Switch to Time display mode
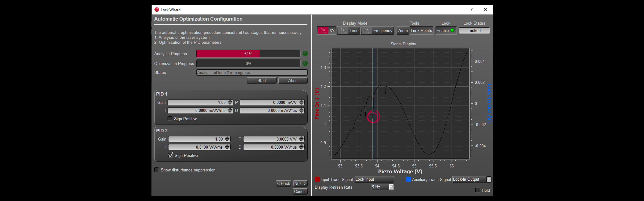Viewport: 644px width, 201px height. [348, 31]
